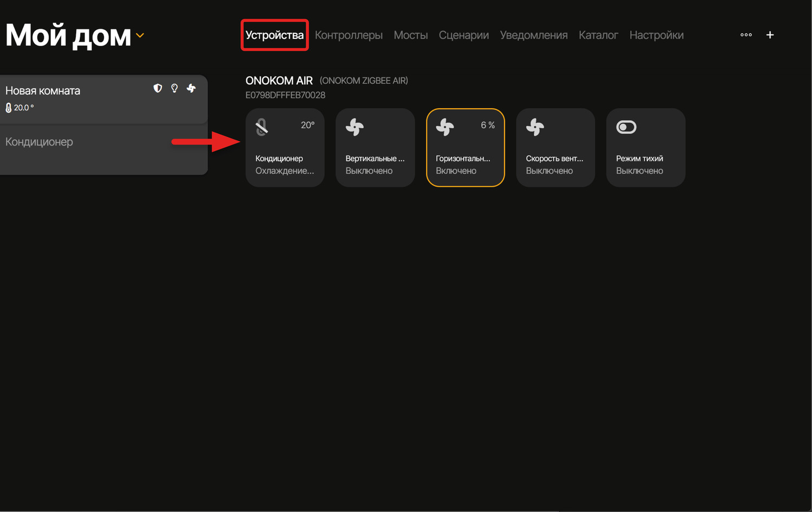Toggle the Горизонтальн... tile that is Включено

[x=465, y=148]
